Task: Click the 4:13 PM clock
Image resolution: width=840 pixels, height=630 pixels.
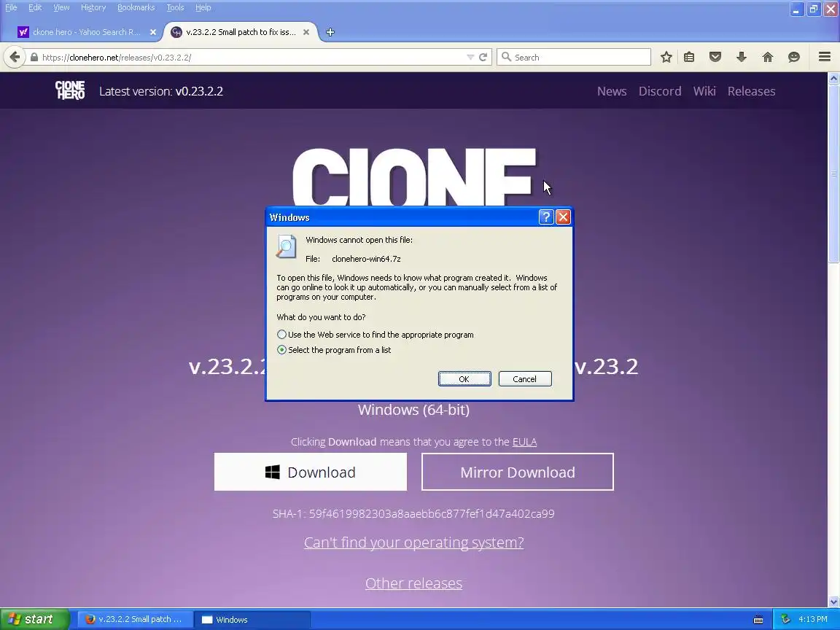Action: 813,619
